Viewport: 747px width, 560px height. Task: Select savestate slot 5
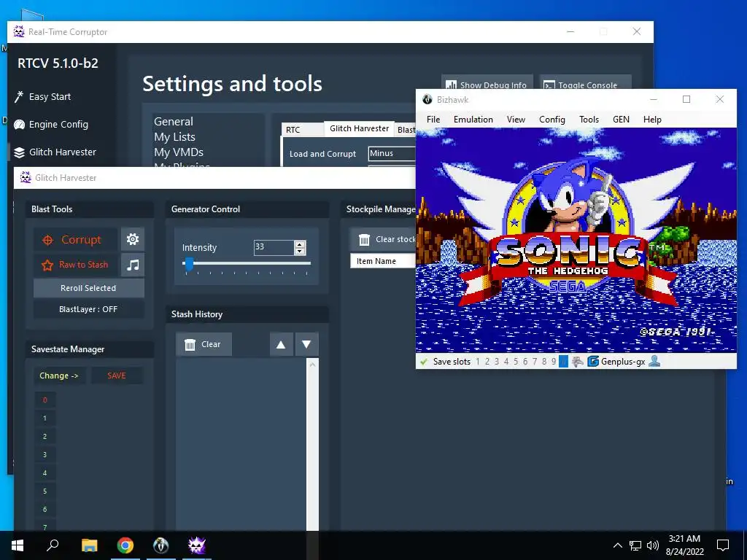coord(44,491)
